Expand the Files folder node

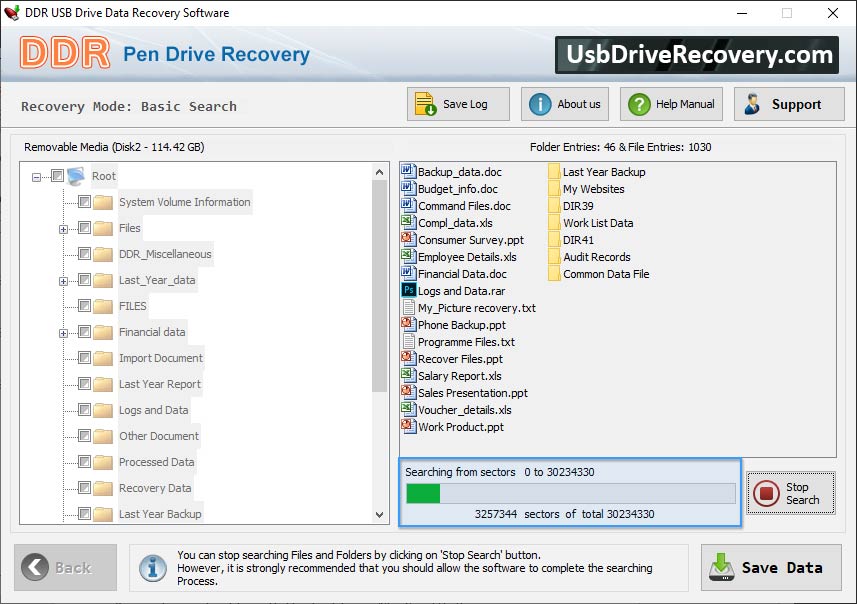tap(63, 229)
